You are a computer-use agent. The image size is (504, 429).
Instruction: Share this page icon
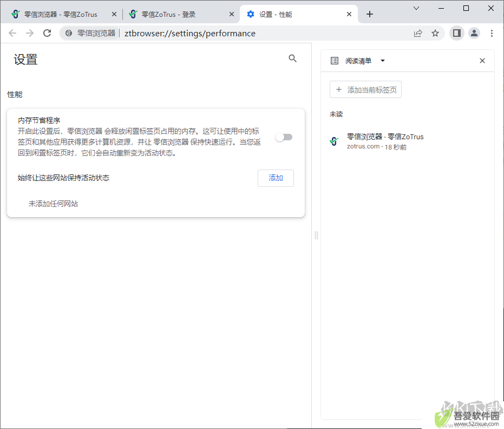(x=418, y=33)
